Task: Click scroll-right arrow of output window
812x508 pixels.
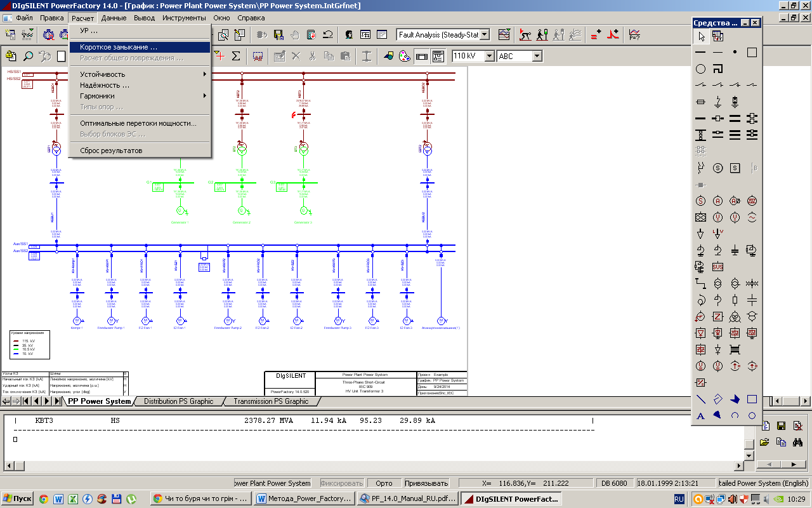Action: 739,465
